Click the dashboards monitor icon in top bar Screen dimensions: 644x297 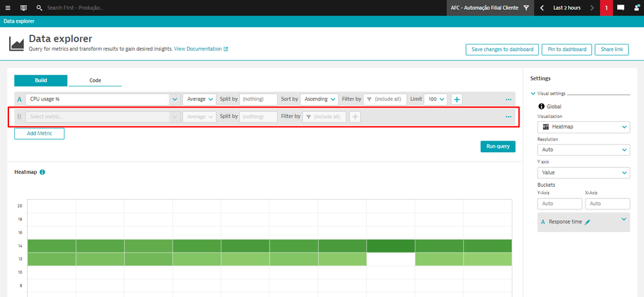(24, 8)
